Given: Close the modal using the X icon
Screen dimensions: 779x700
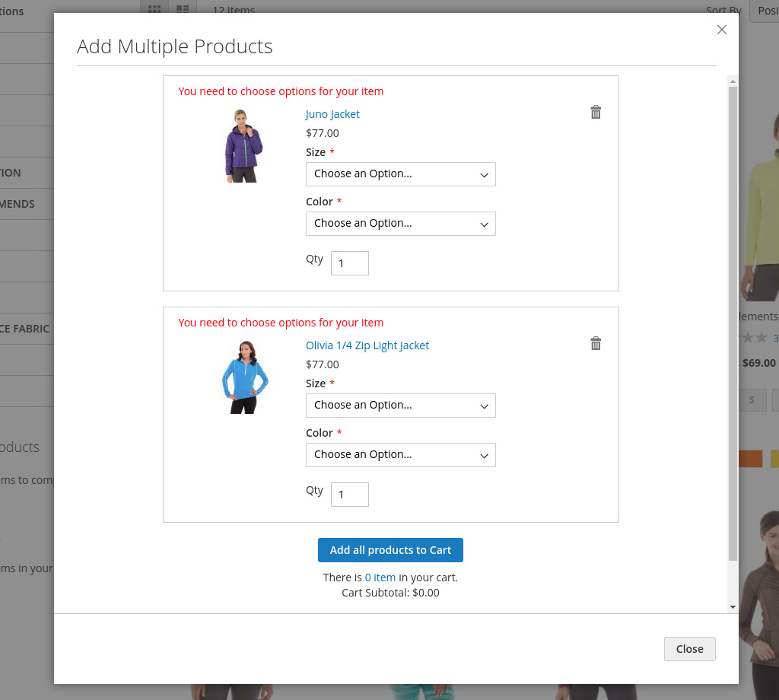Looking at the screenshot, I should (722, 30).
